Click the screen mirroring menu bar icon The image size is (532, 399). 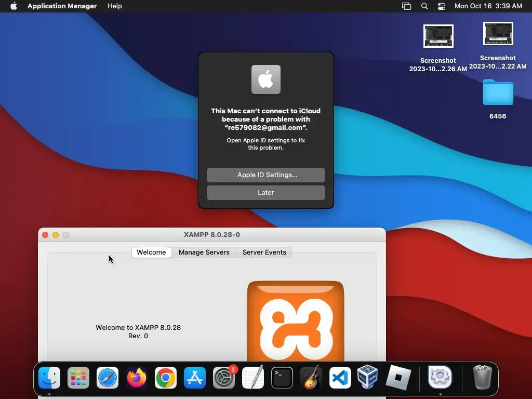[406, 6]
